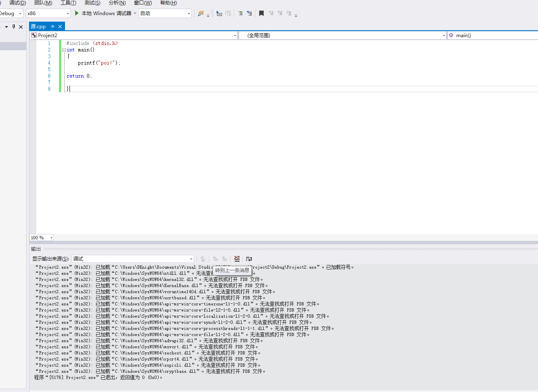Toggle a bookmark on the current line
The height and width of the screenshot is (392, 538).
tap(262, 13)
